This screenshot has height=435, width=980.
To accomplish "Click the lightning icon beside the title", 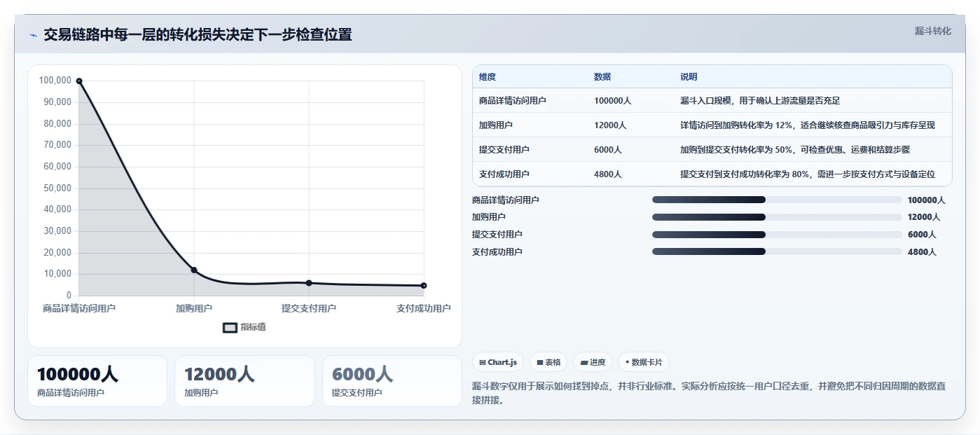I will pos(34,35).
